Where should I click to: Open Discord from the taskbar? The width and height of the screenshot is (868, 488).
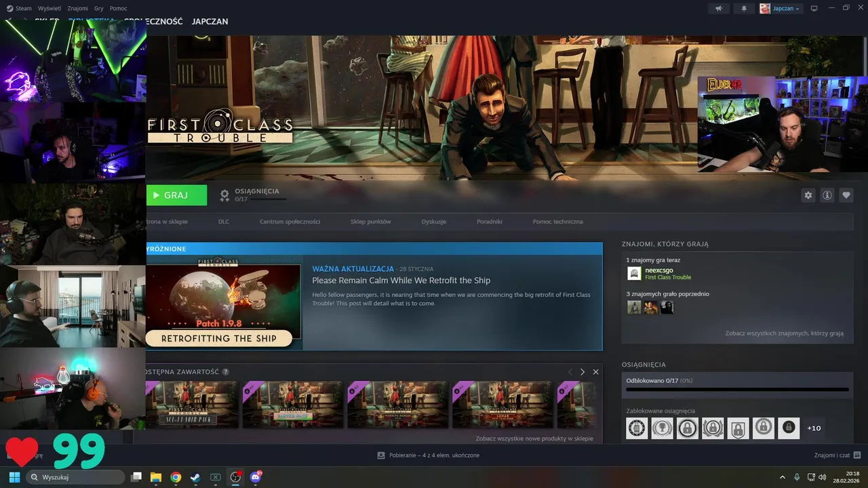[256, 477]
